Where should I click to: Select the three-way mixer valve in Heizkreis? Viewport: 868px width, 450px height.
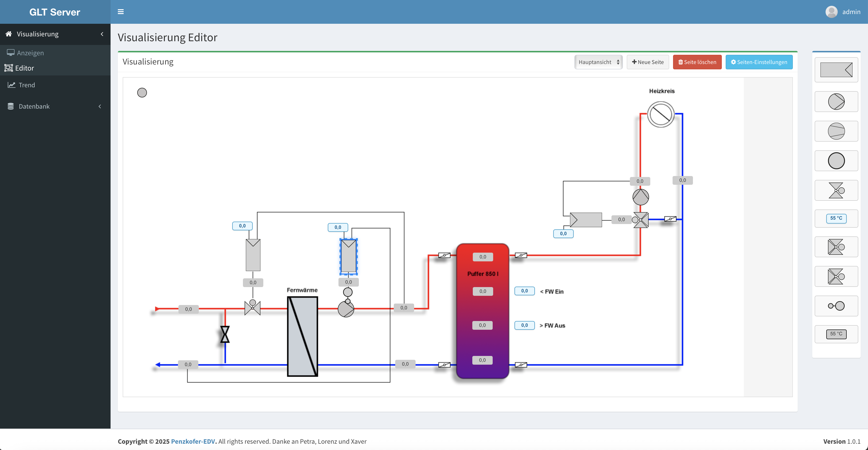tap(640, 220)
